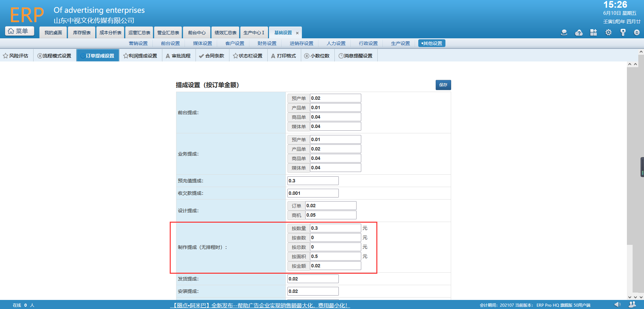Select 订单提成设置 toolbar item
The width and height of the screenshot is (644, 309).
tap(98, 56)
